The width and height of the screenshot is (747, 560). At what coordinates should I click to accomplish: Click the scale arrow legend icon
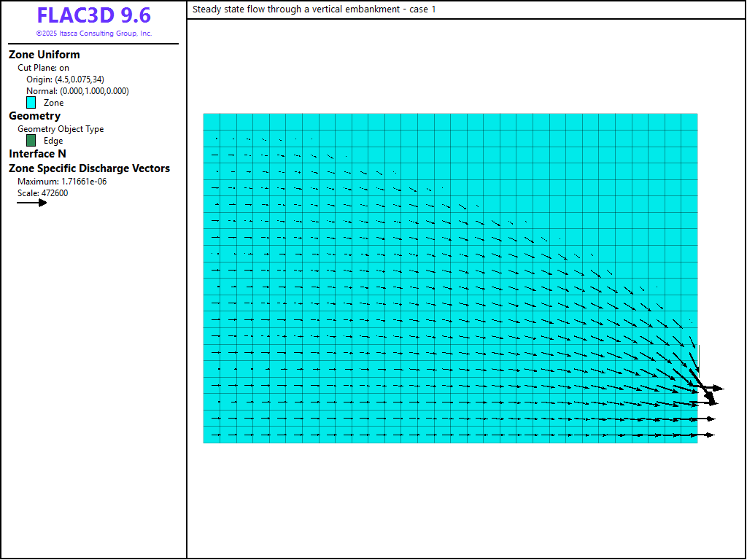[x=31, y=203]
